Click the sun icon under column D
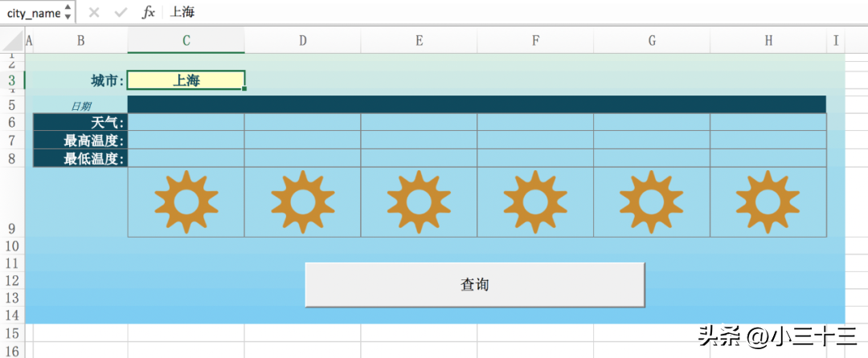Screen dimensions: 868x358 click(303, 201)
